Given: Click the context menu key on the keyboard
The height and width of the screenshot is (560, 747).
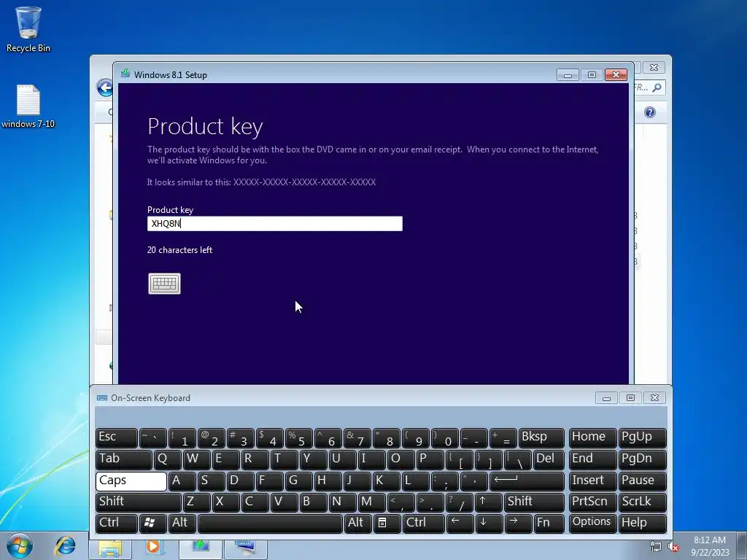Looking at the screenshot, I should point(387,524).
